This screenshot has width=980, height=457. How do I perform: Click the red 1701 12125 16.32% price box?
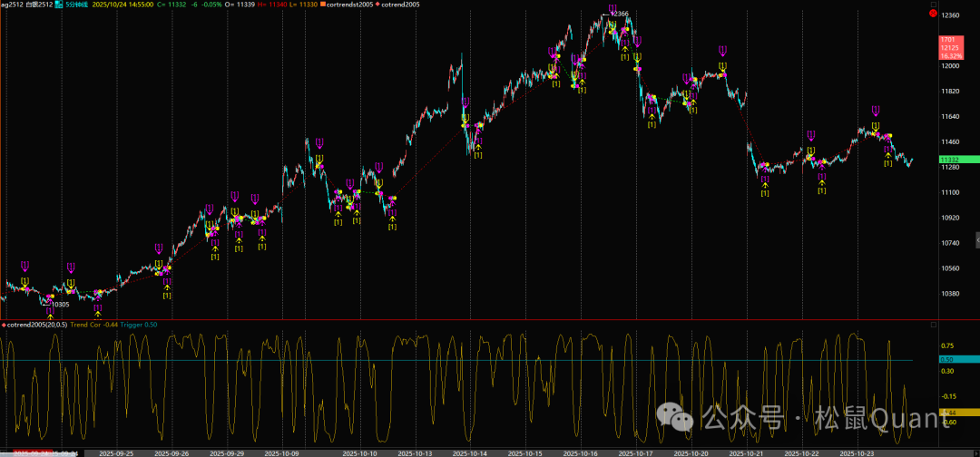coord(949,48)
